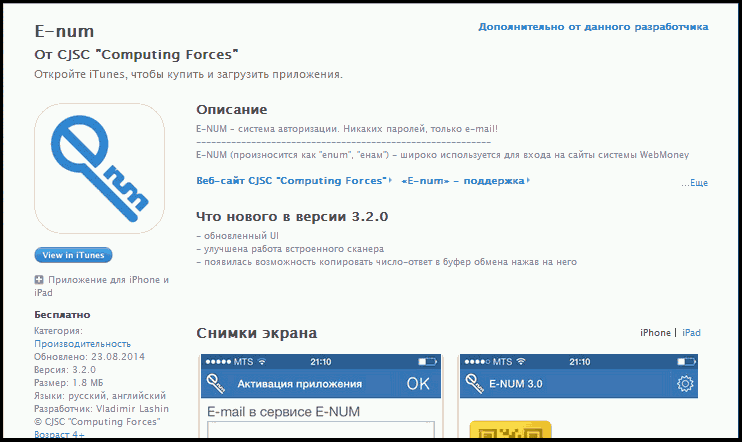
Task: Click the key icon in Активация приложения screenshot
Action: click(216, 383)
